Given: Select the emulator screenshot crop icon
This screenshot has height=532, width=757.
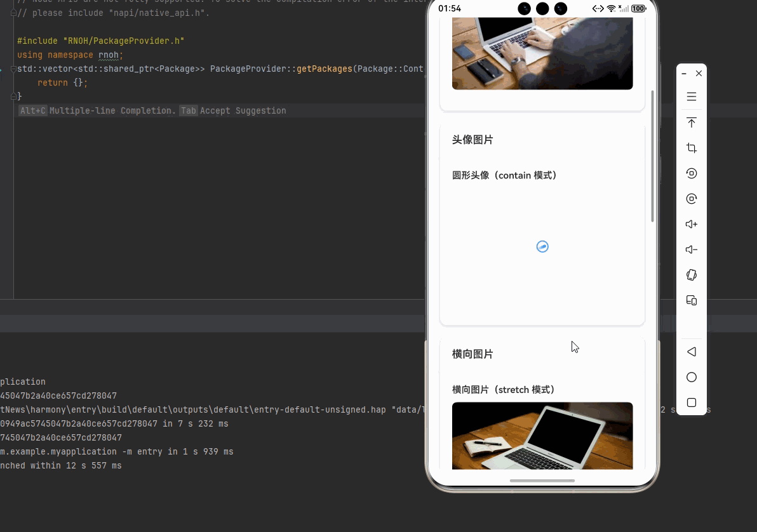Looking at the screenshot, I should tap(692, 148).
